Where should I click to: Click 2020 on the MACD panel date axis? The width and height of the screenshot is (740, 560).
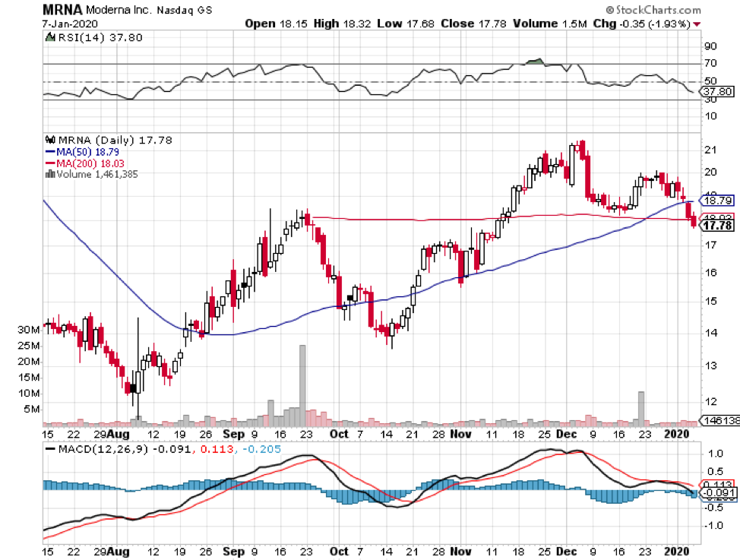tap(677, 552)
